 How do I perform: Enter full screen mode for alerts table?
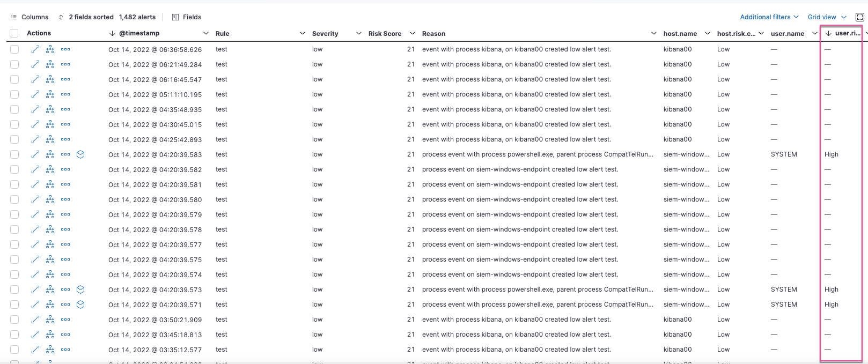point(859,17)
